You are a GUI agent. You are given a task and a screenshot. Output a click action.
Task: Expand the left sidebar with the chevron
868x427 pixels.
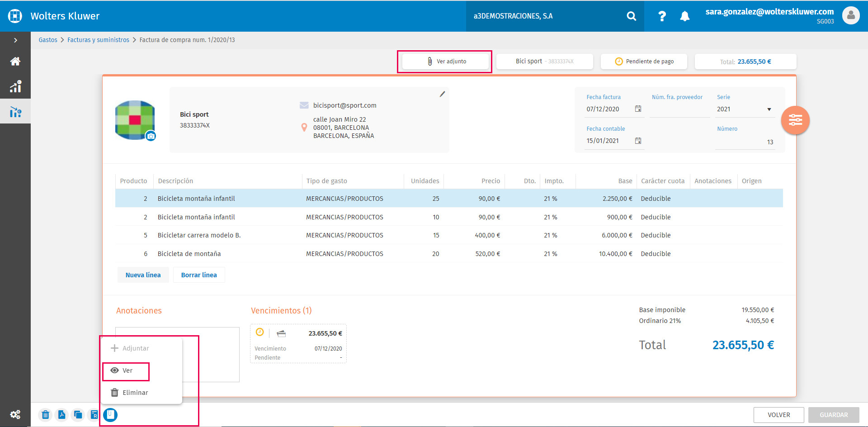[15, 40]
